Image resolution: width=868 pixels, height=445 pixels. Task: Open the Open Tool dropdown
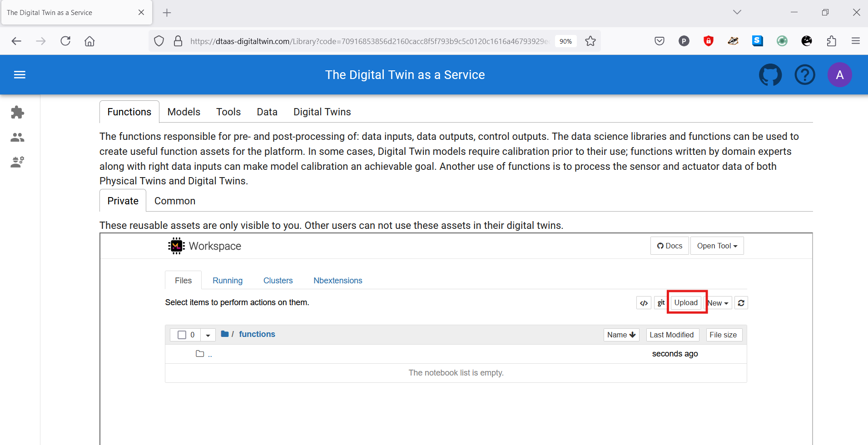tap(717, 246)
